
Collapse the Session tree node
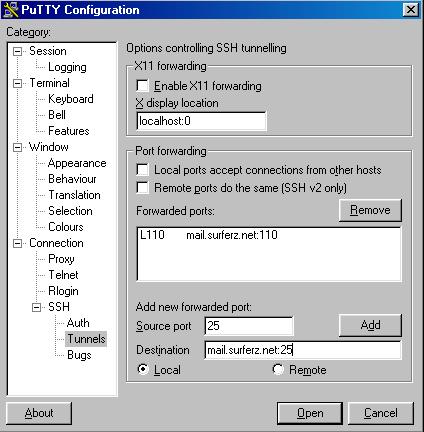pos(17,51)
